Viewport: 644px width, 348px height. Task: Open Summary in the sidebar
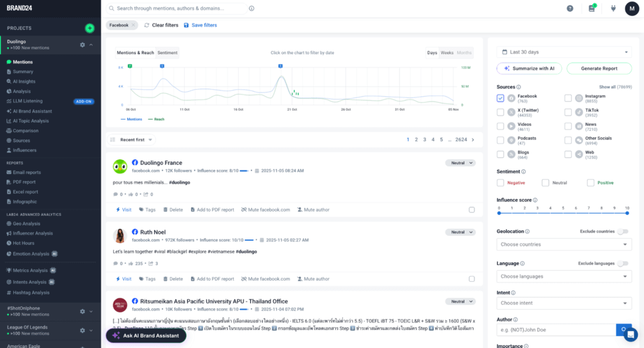click(23, 72)
